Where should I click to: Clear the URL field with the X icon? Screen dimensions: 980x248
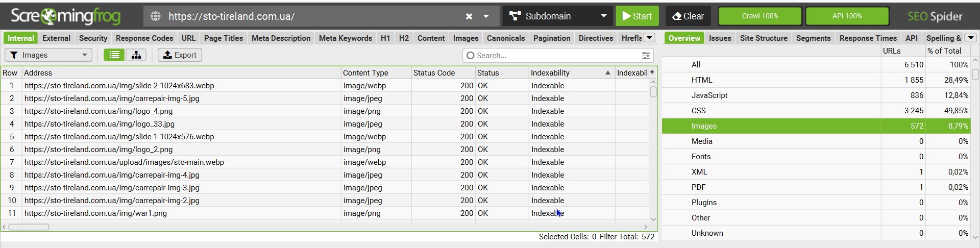469,16
